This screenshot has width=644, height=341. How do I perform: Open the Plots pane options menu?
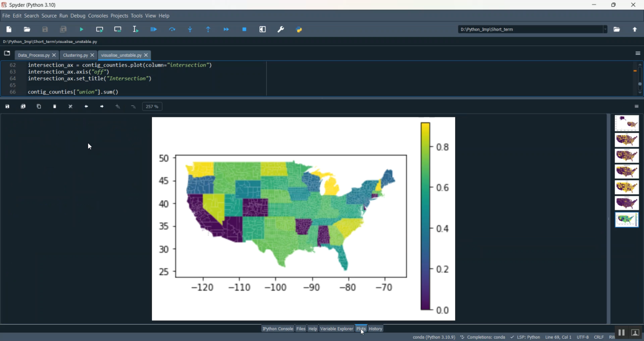click(637, 106)
